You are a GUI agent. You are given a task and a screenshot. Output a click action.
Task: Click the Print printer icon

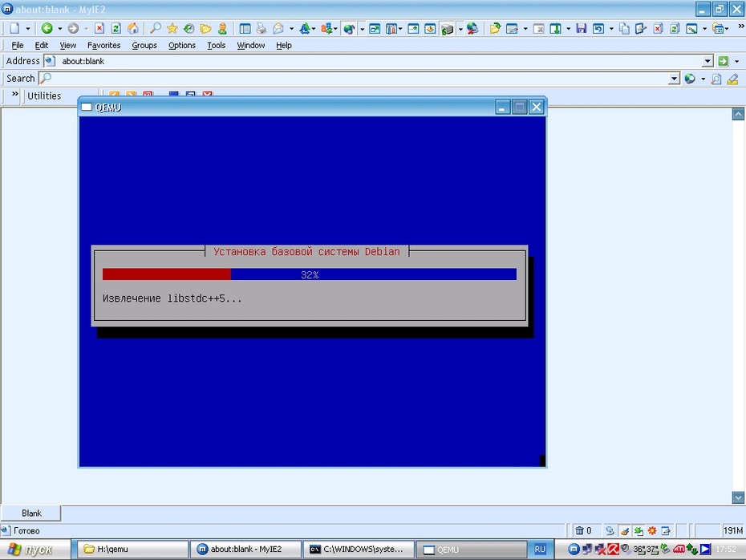tap(262, 29)
